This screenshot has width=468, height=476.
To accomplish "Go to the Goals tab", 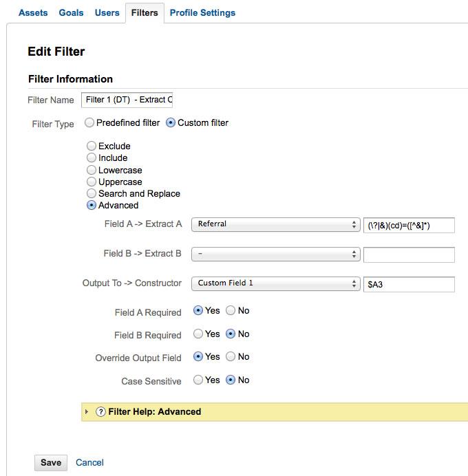I will [x=72, y=12].
